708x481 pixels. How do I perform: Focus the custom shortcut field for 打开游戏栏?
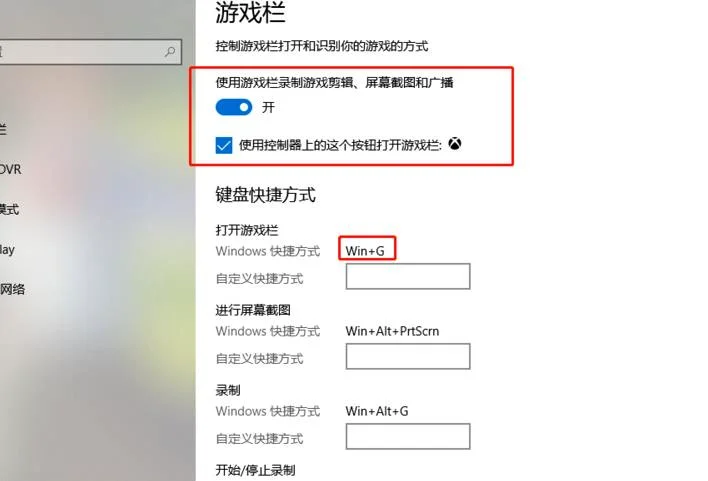pos(408,276)
